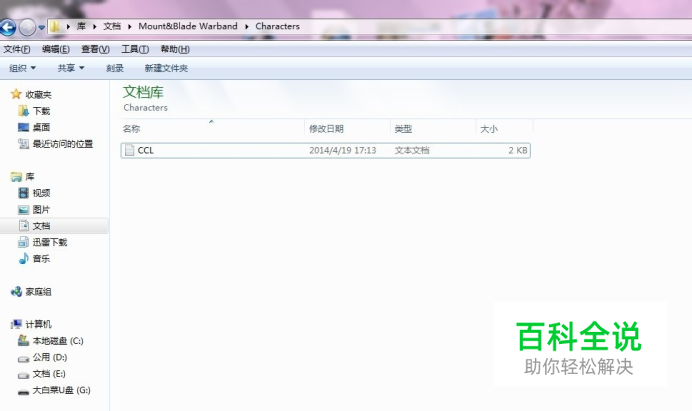
Task: Open the 帮助(H) menu
Action: [175, 49]
